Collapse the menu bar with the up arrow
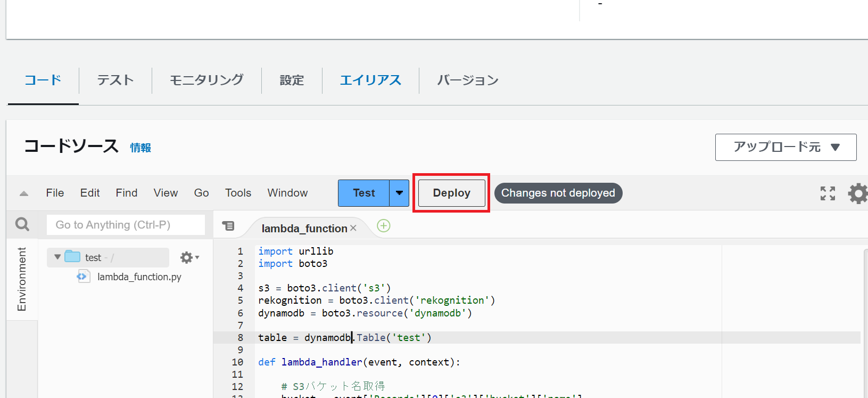This screenshot has height=398, width=868. point(24,193)
